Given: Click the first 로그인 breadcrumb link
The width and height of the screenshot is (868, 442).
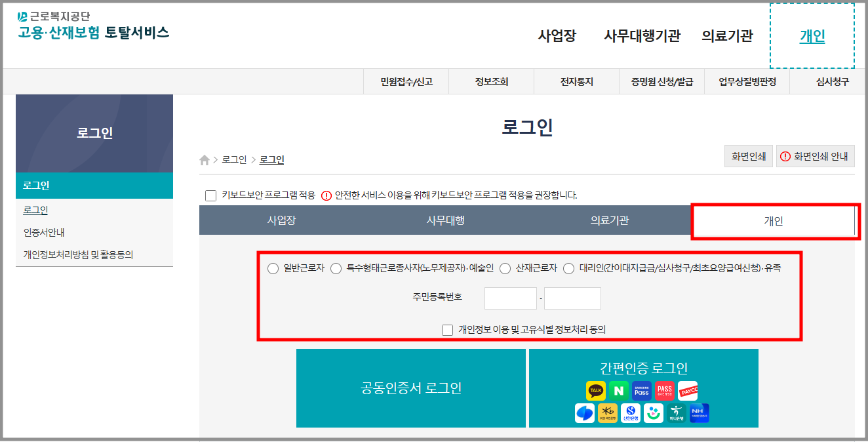Looking at the screenshot, I should [234, 159].
